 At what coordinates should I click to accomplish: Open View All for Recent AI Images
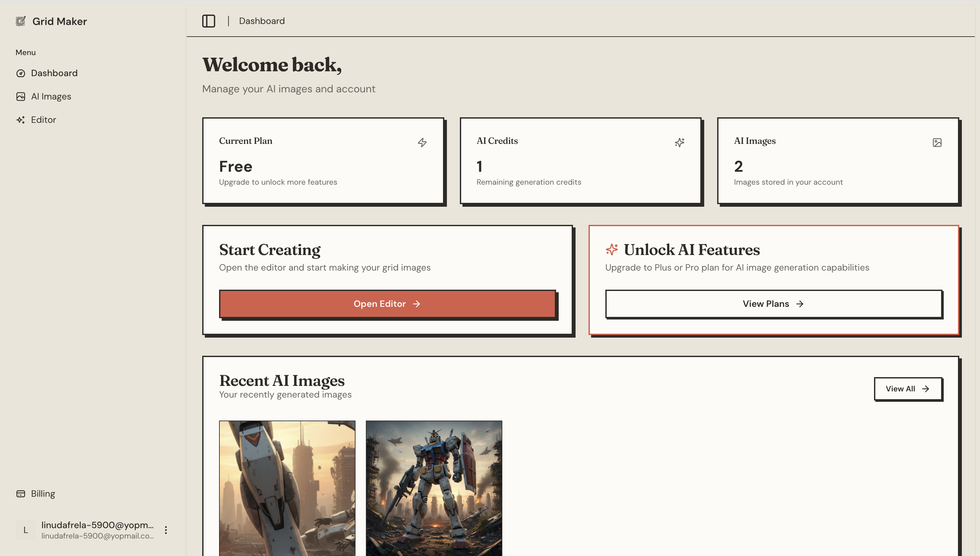click(908, 388)
